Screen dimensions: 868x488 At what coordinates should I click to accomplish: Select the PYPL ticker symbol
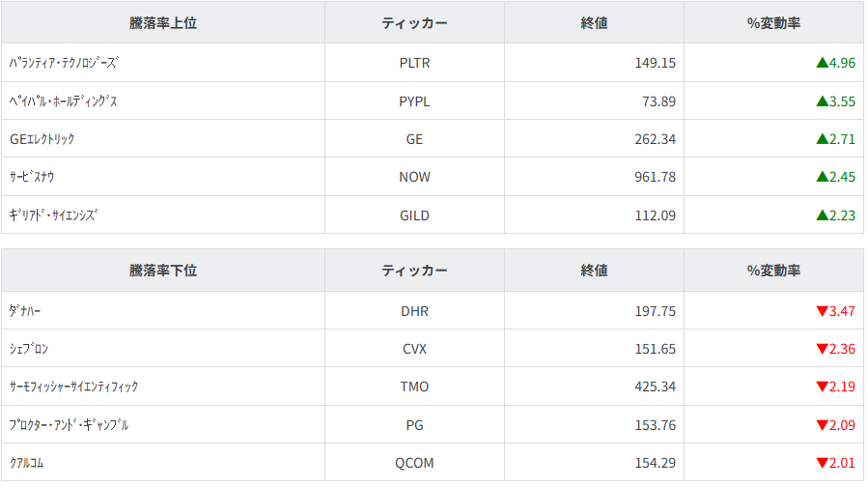(x=414, y=100)
